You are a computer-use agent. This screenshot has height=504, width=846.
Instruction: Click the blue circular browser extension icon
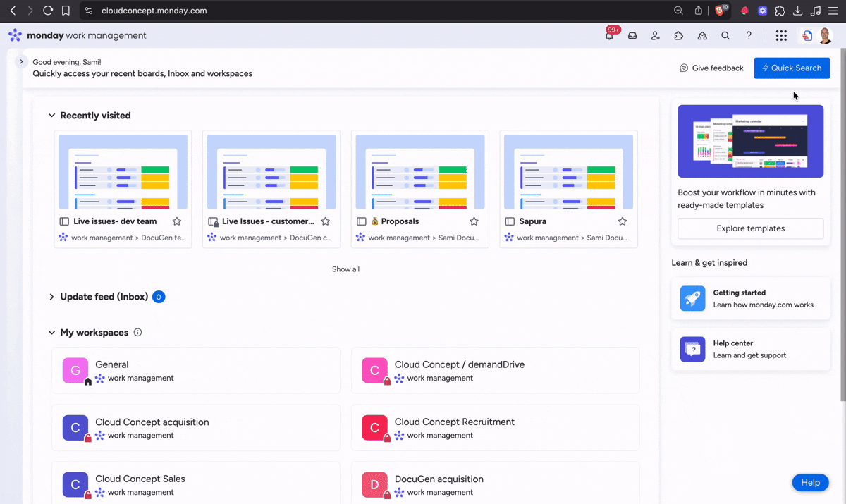point(762,11)
